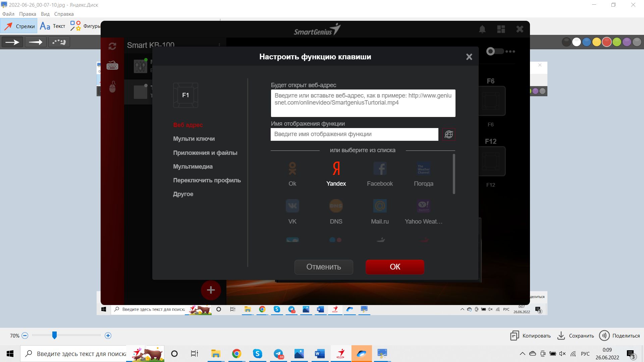The width and height of the screenshot is (644, 362).
Task: Open the Вид menu
Action: tap(45, 14)
